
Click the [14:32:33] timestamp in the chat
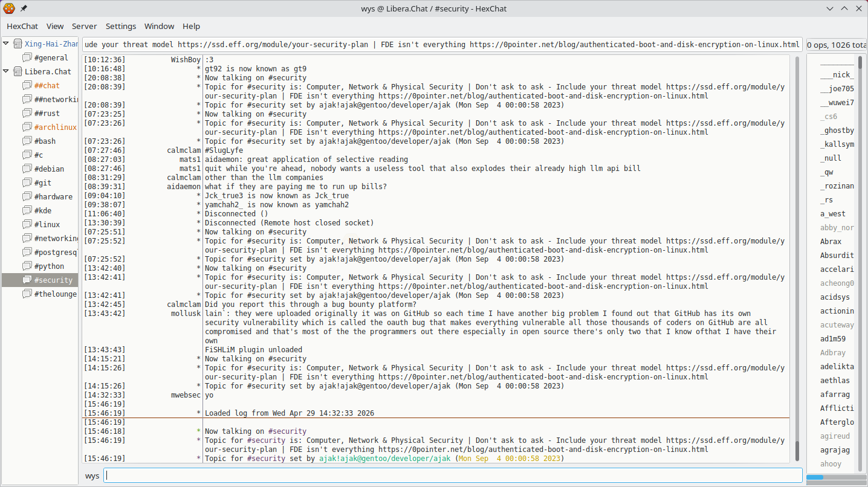coord(105,395)
